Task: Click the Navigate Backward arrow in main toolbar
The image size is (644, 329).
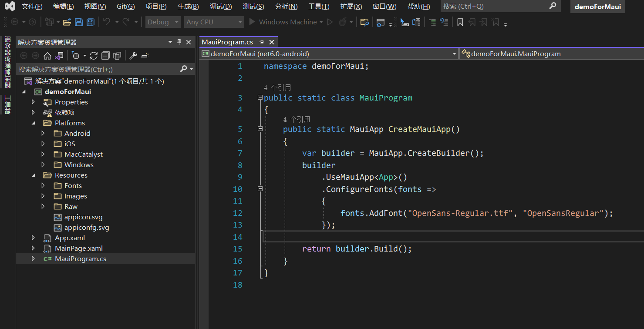Action: pyautogui.click(x=15, y=22)
